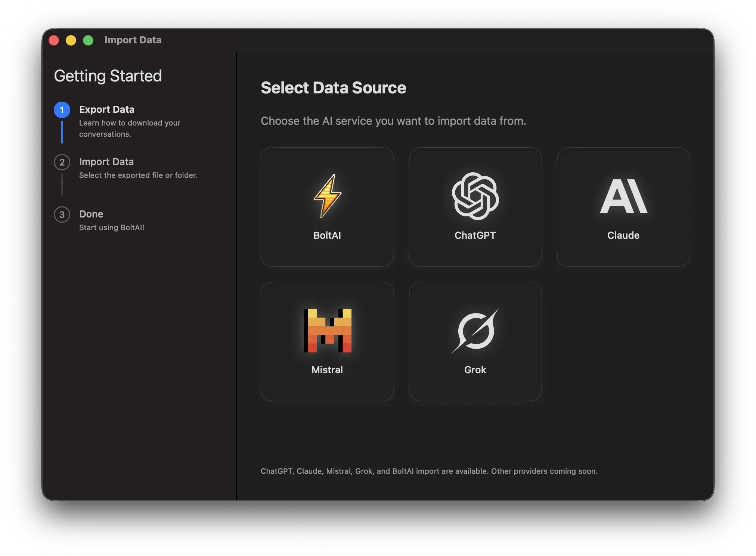Close the Import Data window

click(x=54, y=40)
